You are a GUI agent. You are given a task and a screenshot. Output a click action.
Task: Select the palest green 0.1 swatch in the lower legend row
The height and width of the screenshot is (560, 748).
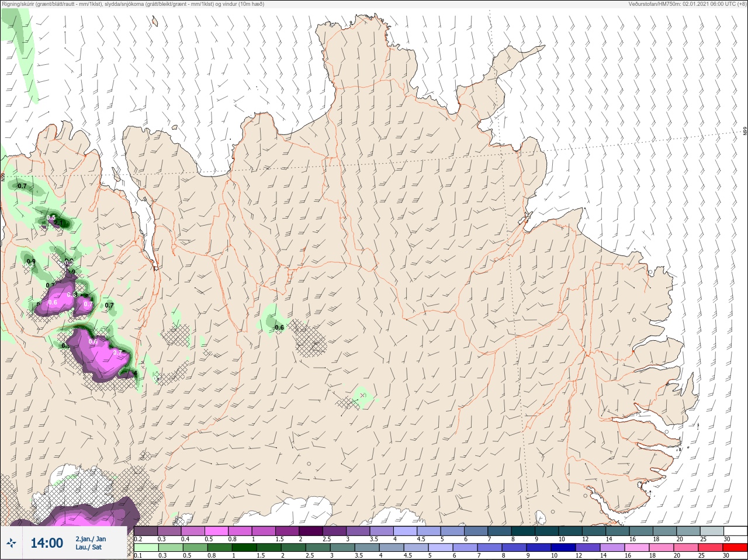tap(146, 548)
